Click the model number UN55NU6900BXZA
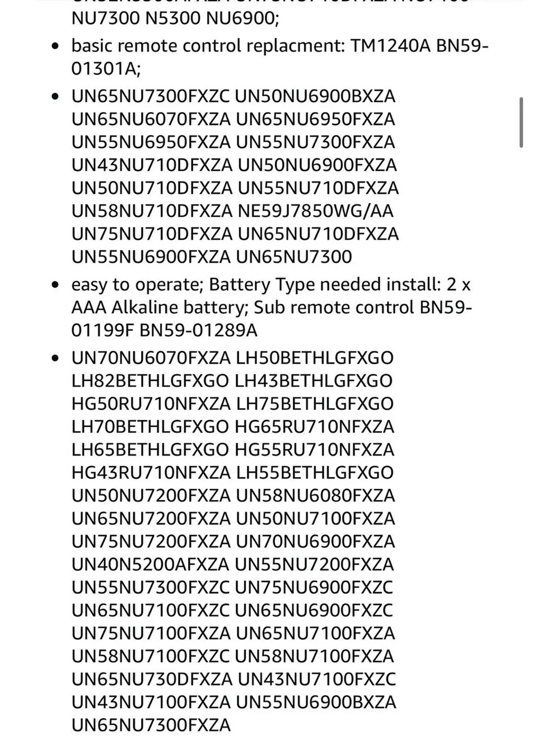560x745 pixels. coord(316,702)
